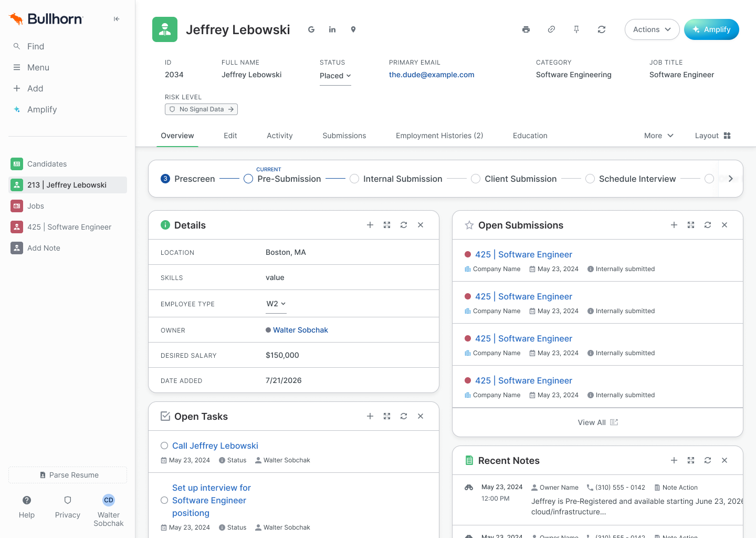Expand Recent Notes card fullscreen
This screenshot has width=756, height=538.
coord(691,460)
